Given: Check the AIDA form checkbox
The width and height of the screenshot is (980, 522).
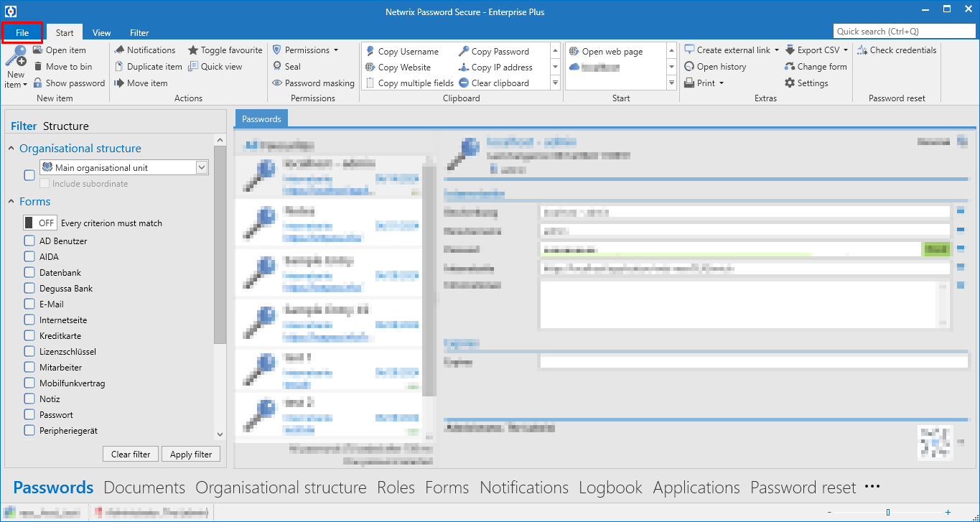Looking at the screenshot, I should tap(29, 257).
